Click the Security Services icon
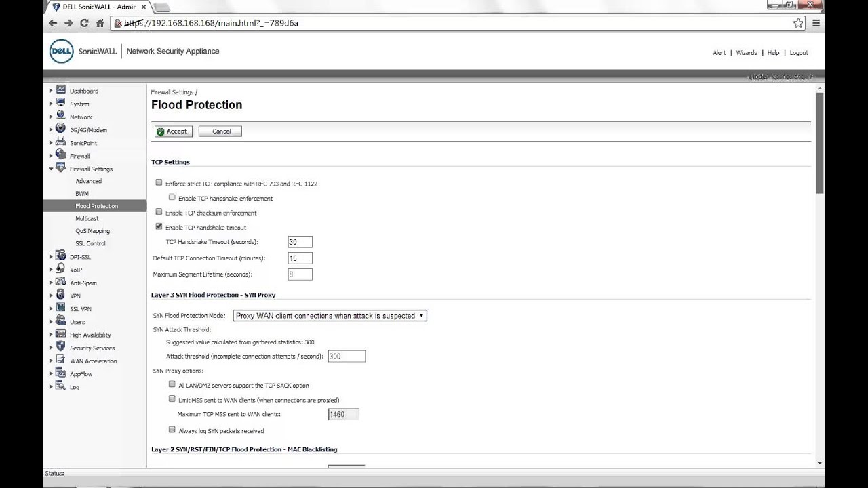868x488 pixels. pos(61,347)
